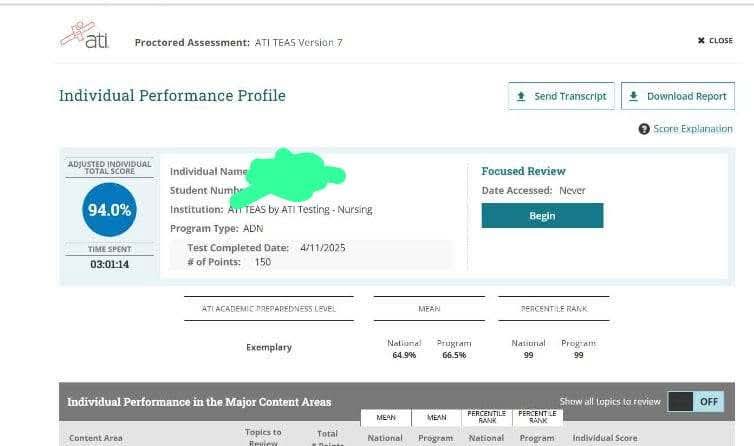Click the institution name ATI TEAS by ATI Testing
Image resolution: width=754 pixels, height=446 pixels.
coord(300,210)
